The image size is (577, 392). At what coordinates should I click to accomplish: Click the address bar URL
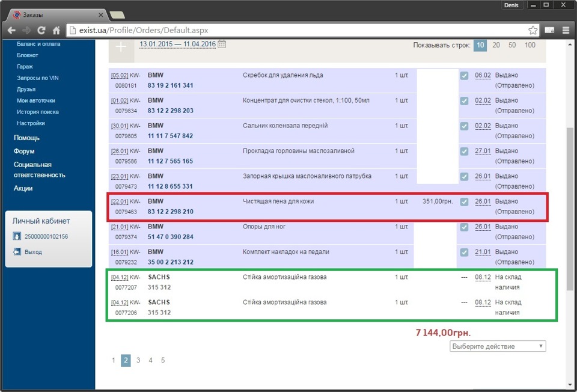[144, 30]
